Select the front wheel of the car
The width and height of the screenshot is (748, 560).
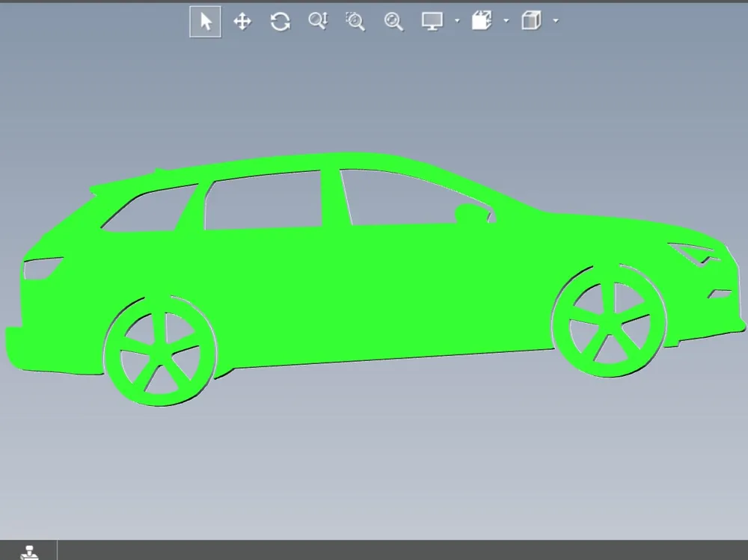609,321
